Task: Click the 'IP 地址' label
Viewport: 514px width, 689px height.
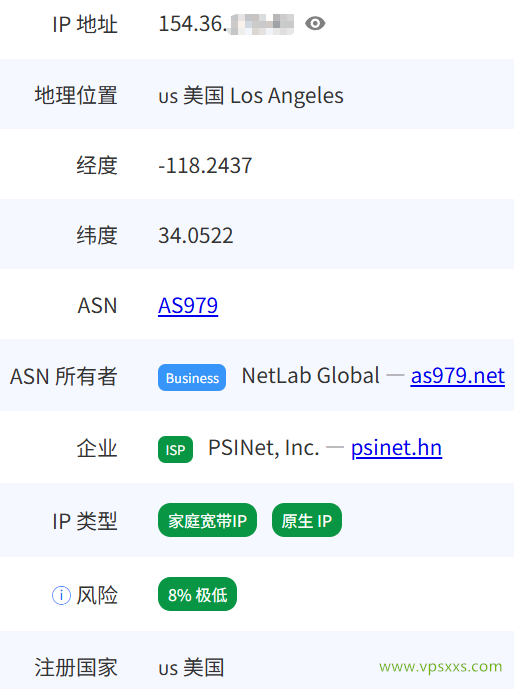Action: coord(85,24)
